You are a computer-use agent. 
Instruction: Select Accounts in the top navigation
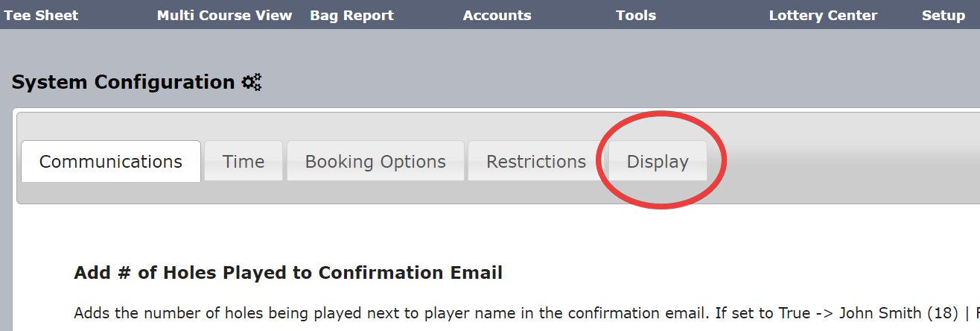point(497,15)
